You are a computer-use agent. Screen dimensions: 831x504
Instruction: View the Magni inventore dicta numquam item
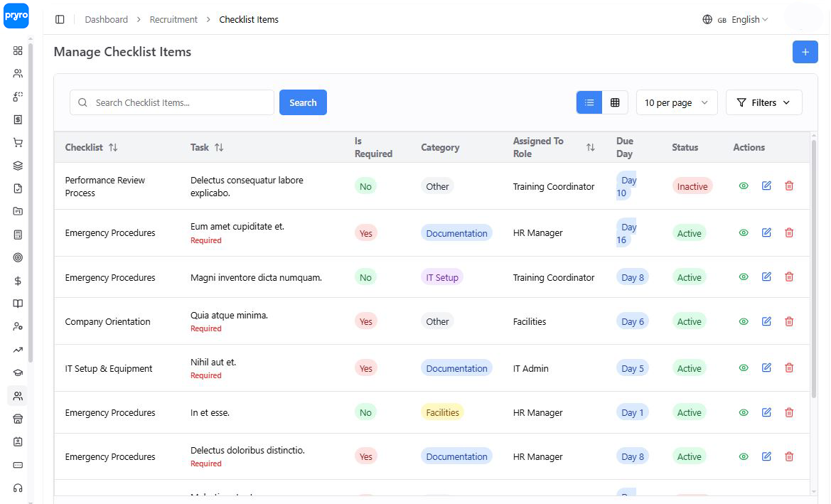(743, 277)
